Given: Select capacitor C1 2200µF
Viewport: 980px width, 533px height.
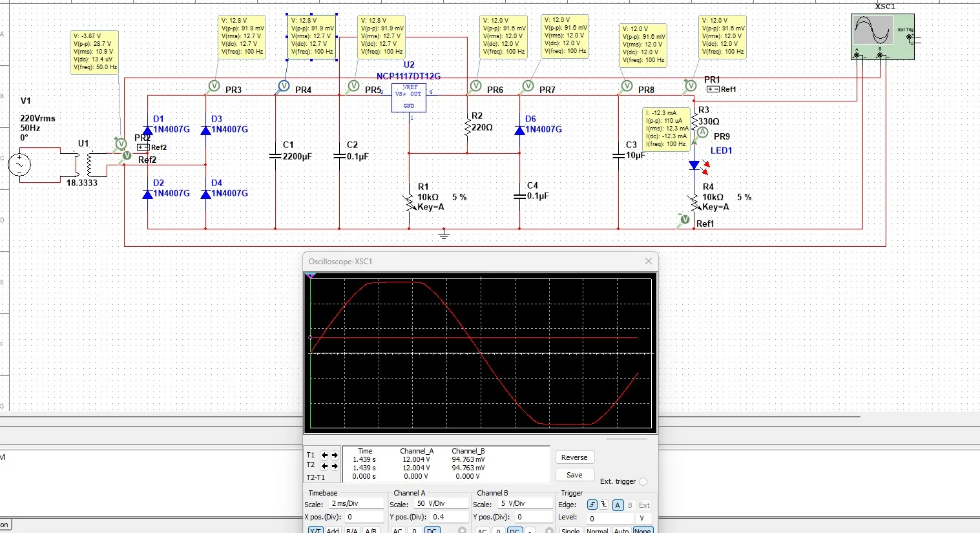Looking at the screenshot, I should coord(275,156).
